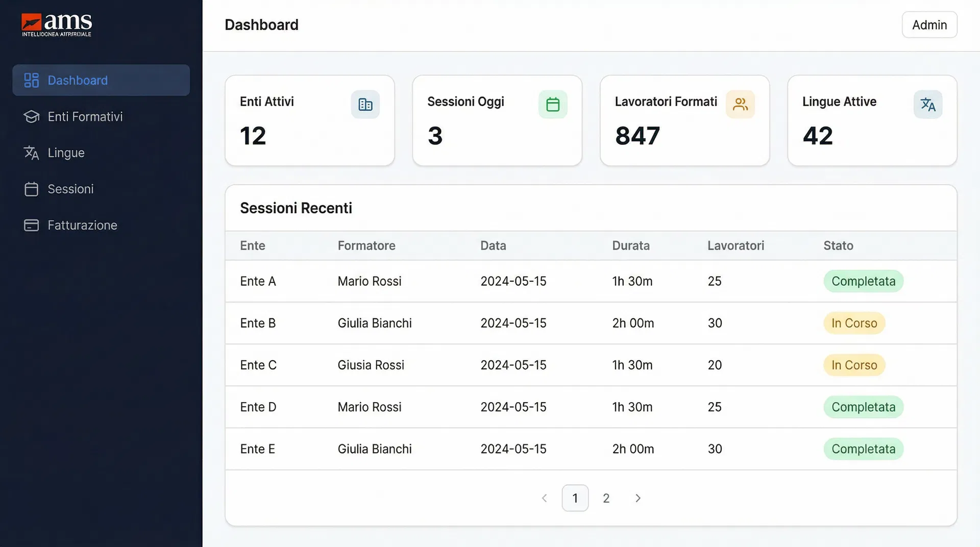Open page 2 of recent sessions

(x=606, y=498)
